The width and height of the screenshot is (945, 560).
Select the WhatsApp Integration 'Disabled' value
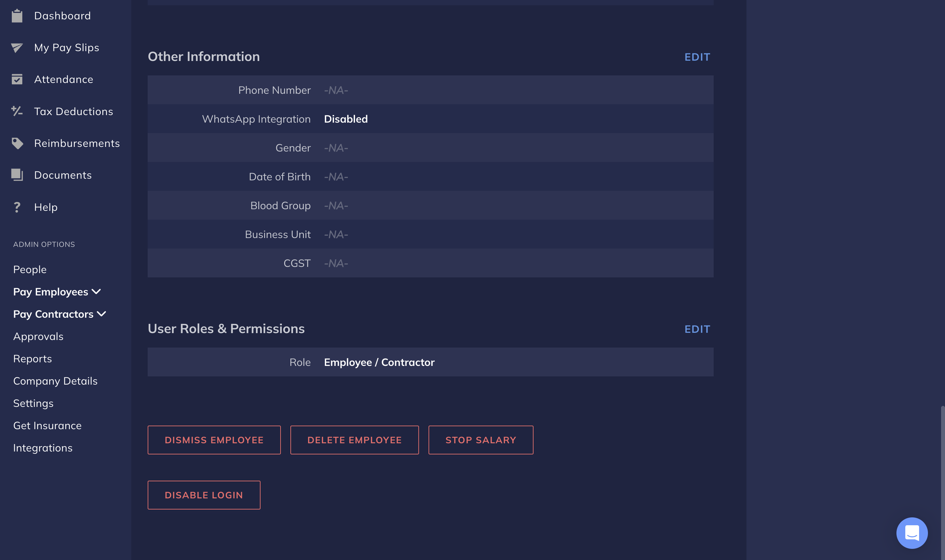[346, 119]
